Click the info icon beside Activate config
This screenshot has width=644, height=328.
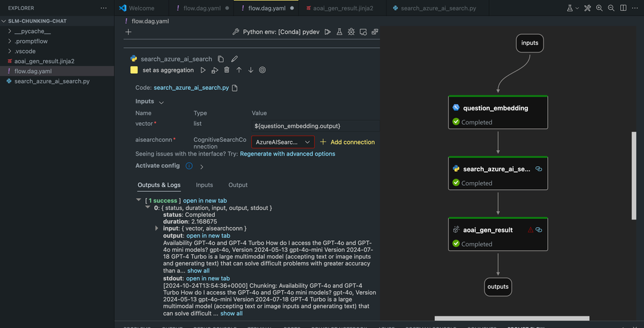189,166
